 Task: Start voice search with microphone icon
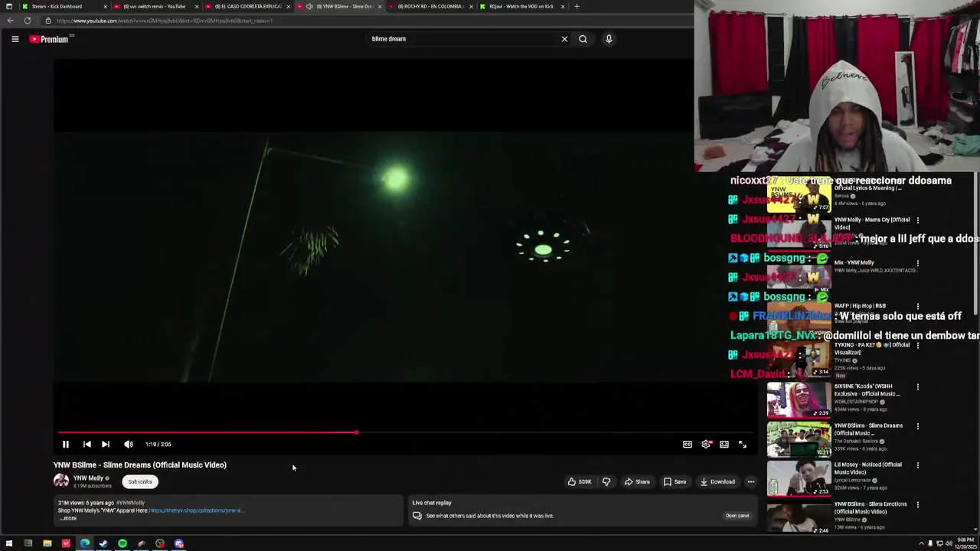(x=609, y=39)
